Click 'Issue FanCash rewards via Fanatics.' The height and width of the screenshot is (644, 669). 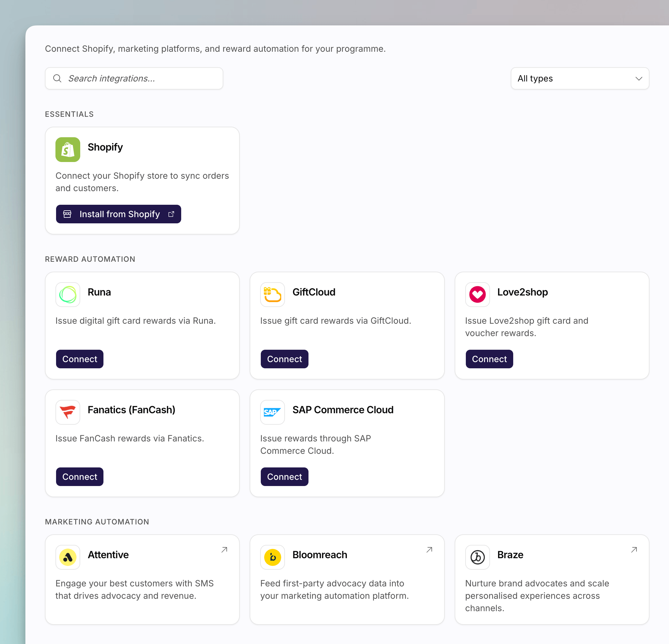pos(130,439)
